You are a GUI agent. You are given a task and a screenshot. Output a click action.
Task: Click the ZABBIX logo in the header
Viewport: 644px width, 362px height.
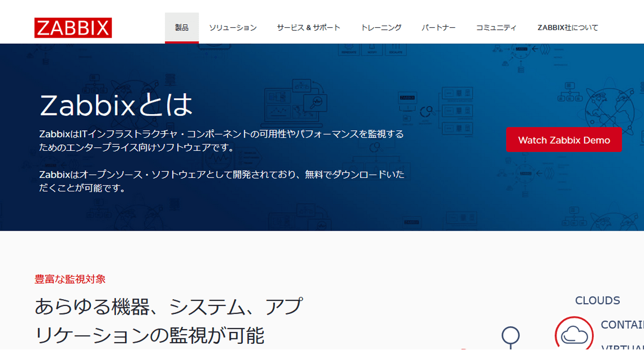pos(73,28)
